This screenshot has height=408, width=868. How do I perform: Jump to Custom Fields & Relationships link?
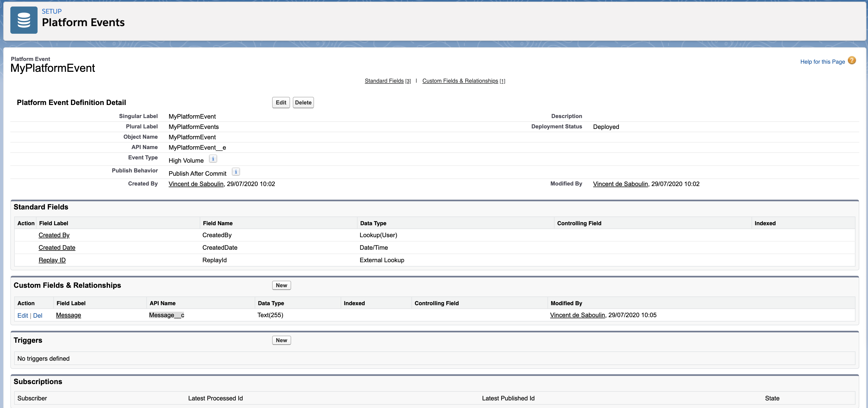pos(460,81)
